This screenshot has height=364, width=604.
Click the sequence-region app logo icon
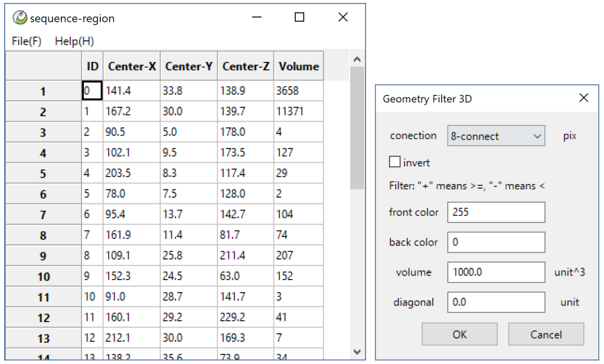point(20,18)
